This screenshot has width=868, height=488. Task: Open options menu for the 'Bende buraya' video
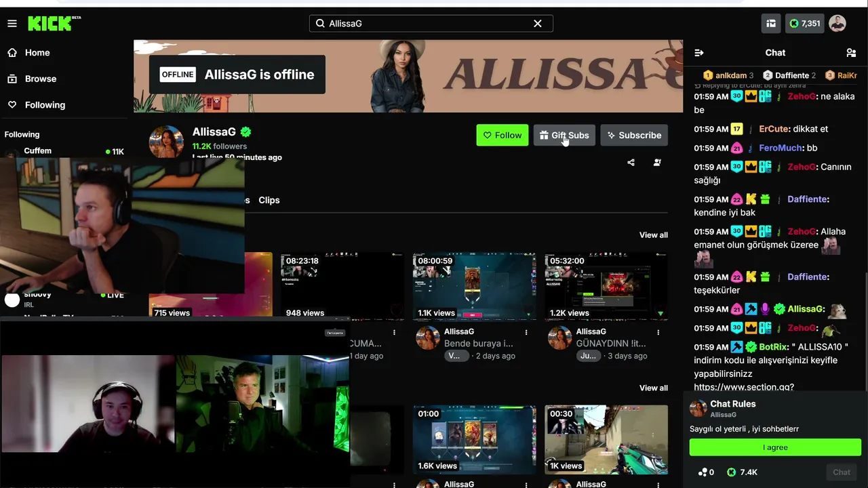[x=526, y=332]
